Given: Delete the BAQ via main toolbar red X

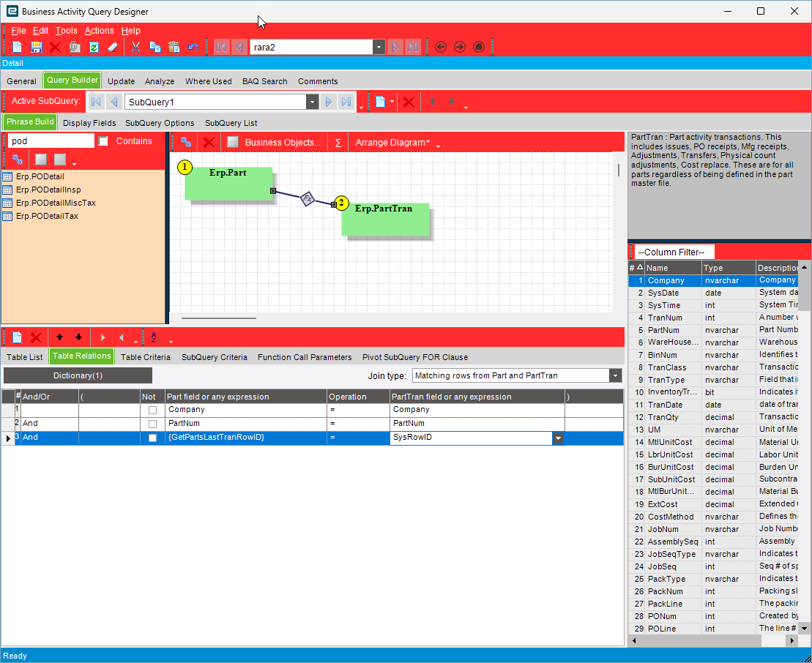Looking at the screenshot, I should coord(55,47).
